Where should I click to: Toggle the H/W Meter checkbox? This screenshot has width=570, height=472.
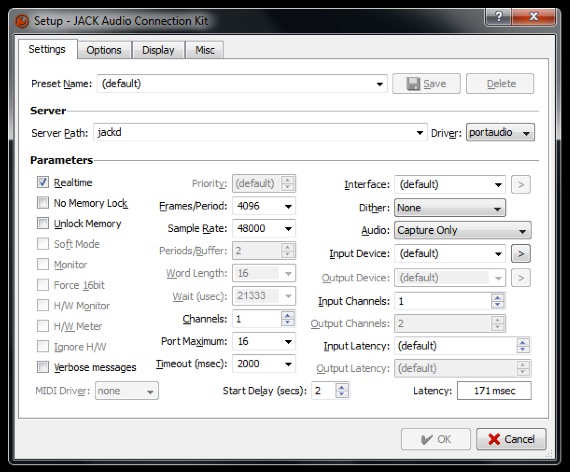pos(43,326)
